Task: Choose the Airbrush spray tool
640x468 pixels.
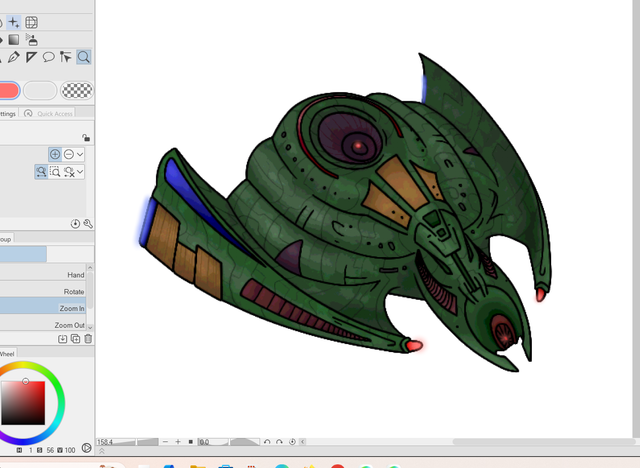Action: [x=31, y=40]
